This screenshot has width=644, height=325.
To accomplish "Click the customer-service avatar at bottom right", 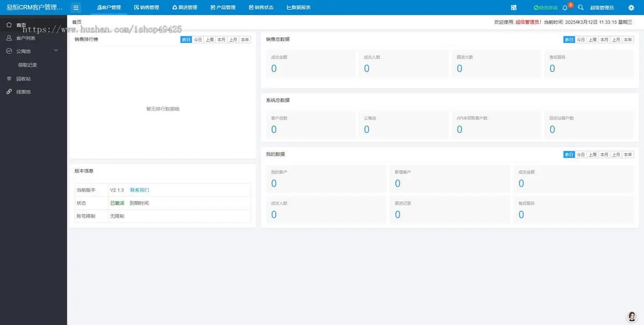I will click(632, 316).
